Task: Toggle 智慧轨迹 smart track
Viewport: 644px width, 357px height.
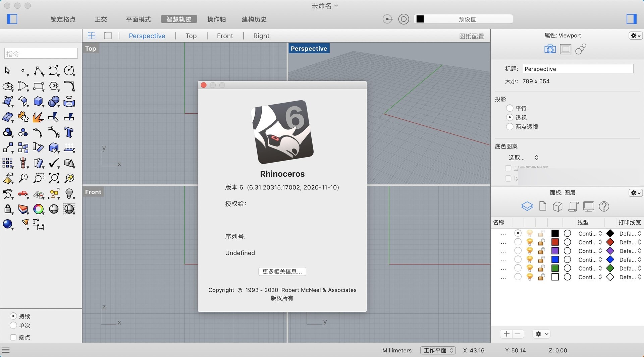Action: (179, 19)
